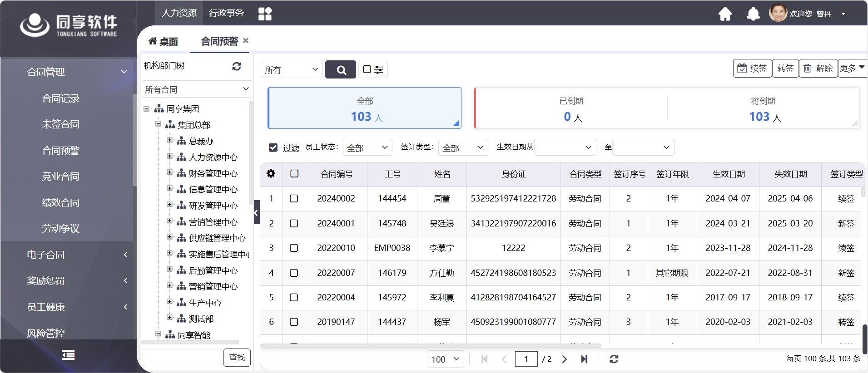868x373 pixels.
Task: Check the row for 李慕宁
Action: point(294,248)
